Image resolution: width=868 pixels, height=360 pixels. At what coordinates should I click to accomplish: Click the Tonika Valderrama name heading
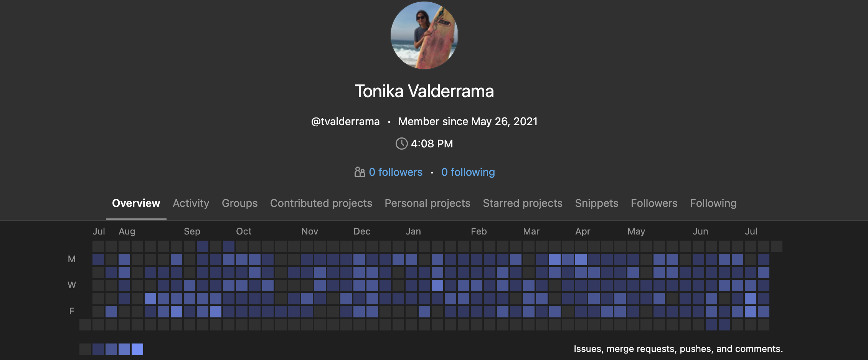click(x=424, y=91)
